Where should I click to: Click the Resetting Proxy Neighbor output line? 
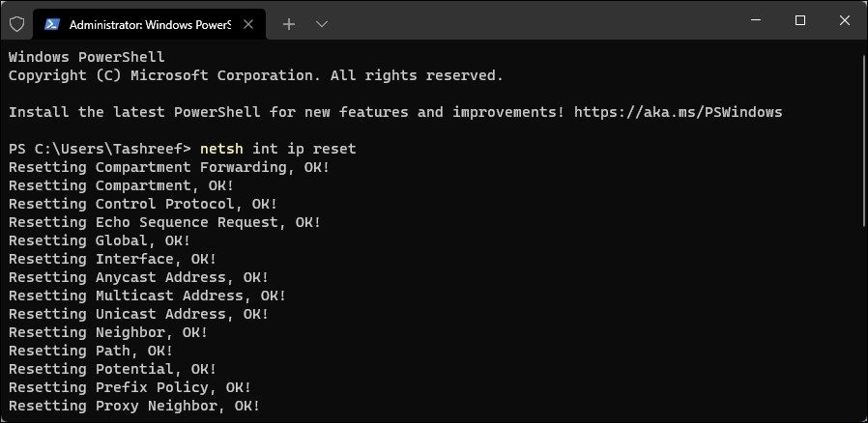(134, 406)
